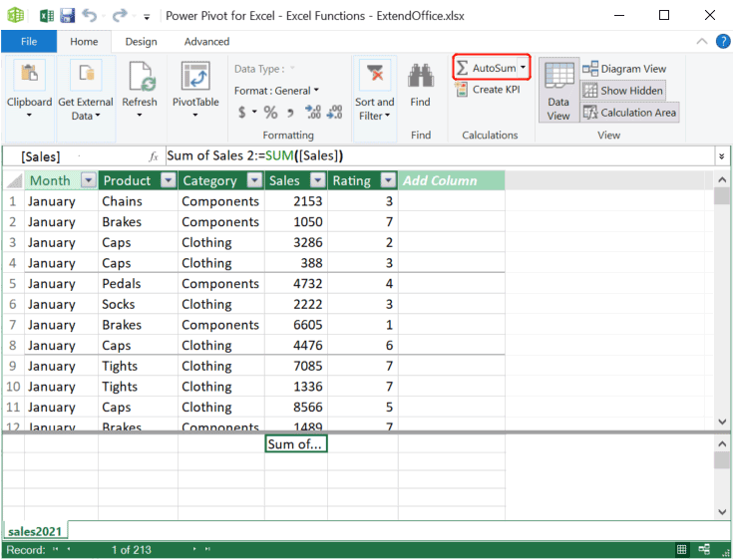Screen dimensions: 733x560
Task: Open the Advanced ribbon tab
Action: coord(206,42)
